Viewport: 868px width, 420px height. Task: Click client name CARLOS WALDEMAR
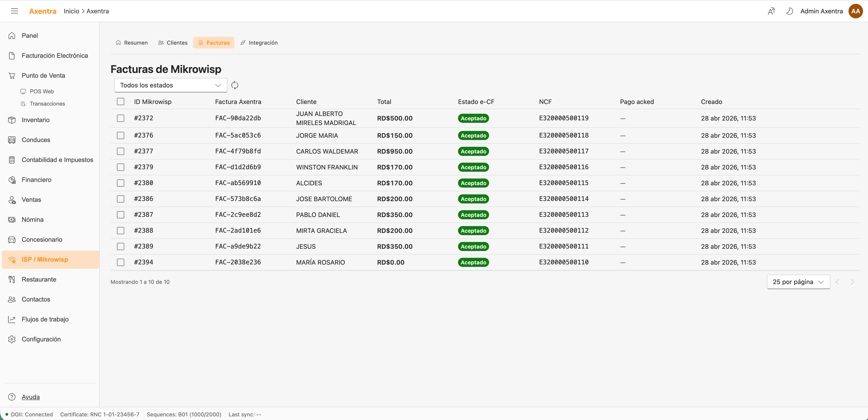tap(327, 151)
